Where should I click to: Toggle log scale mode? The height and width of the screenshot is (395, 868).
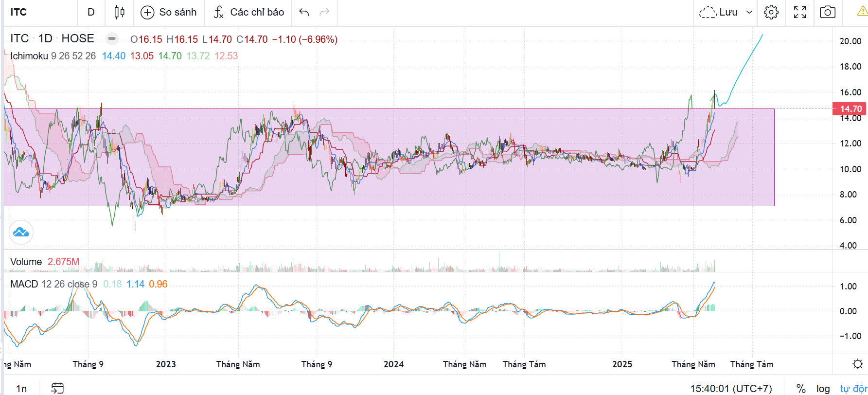coord(823,389)
